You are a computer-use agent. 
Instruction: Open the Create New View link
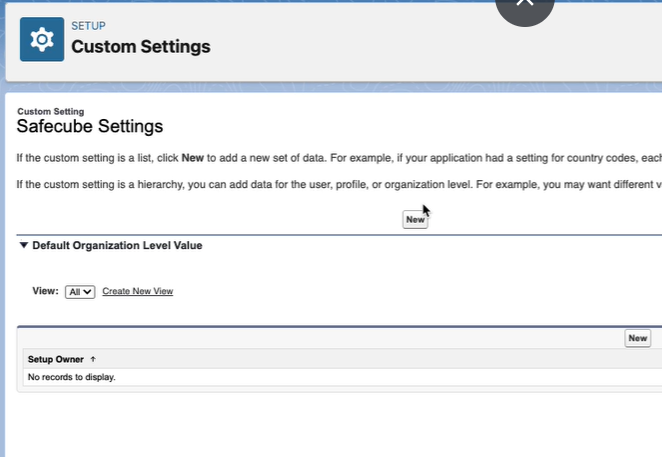coord(138,291)
